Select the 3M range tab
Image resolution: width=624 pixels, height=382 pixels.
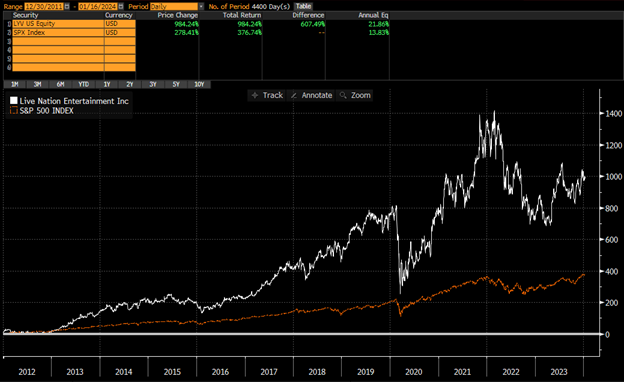[x=37, y=84]
